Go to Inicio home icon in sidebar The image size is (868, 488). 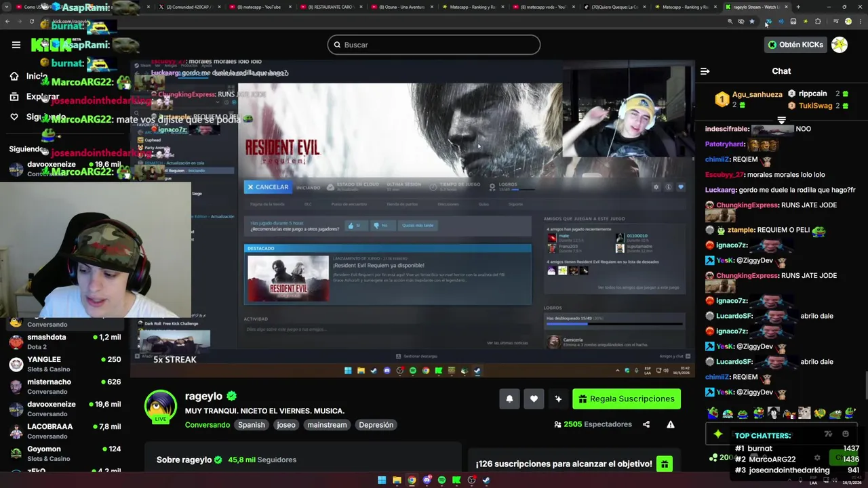point(14,76)
